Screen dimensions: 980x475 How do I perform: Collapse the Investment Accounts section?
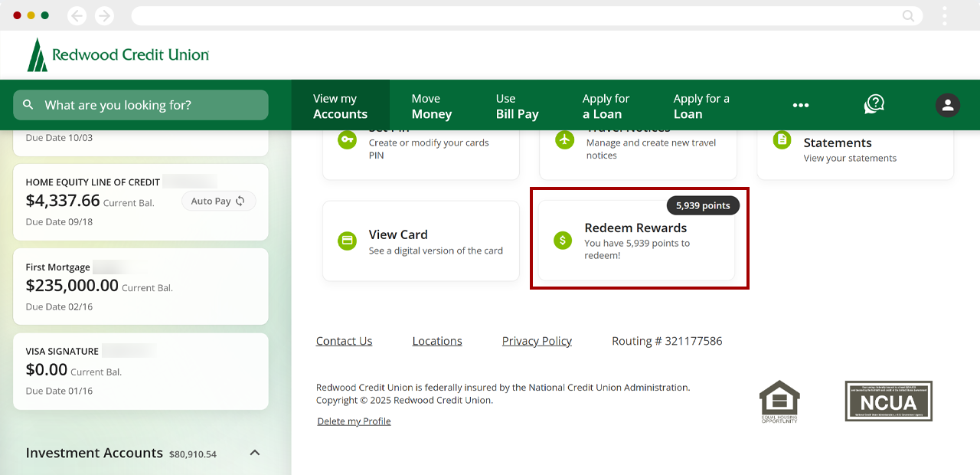255,453
